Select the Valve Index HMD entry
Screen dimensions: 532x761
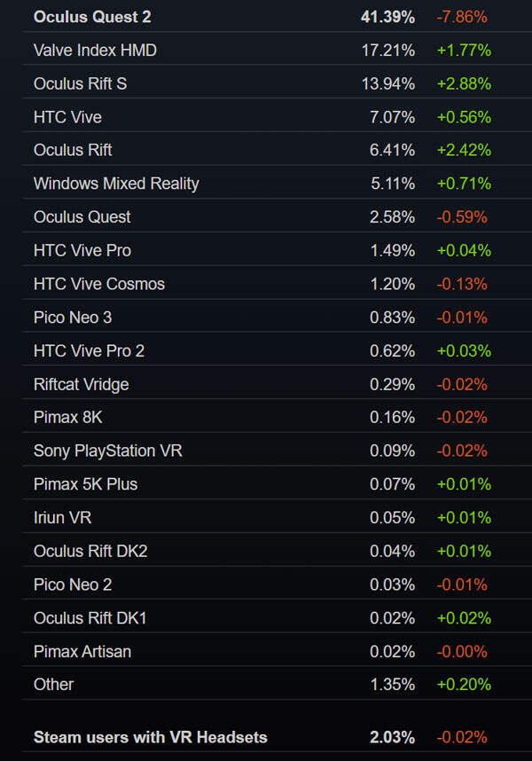point(95,51)
